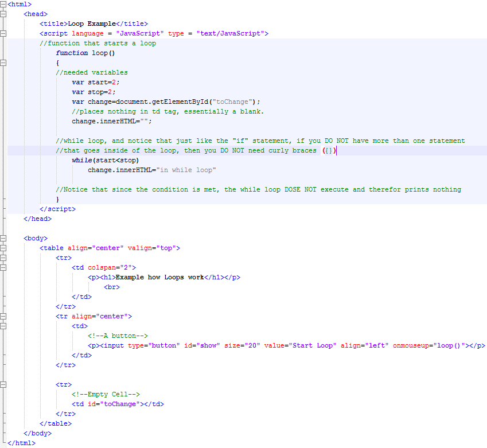This screenshot has width=487, height=448.
Task: Click the id="show" attribute
Action: (x=202, y=345)
